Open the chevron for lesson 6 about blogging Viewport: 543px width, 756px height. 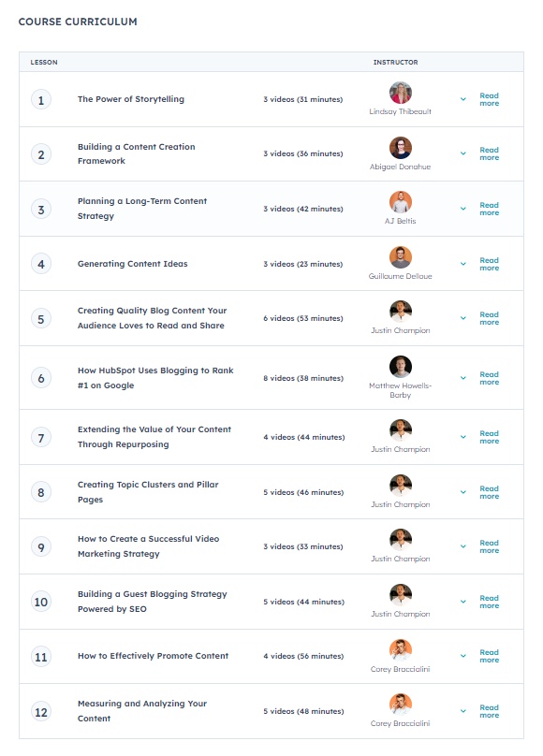pyautogui.click(x=462, y=377)
